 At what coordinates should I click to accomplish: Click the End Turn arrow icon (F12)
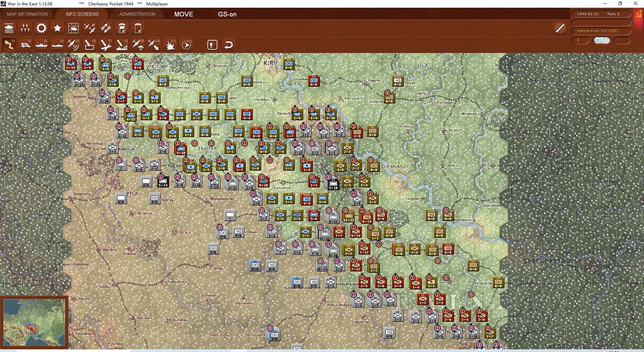[186, 45]
